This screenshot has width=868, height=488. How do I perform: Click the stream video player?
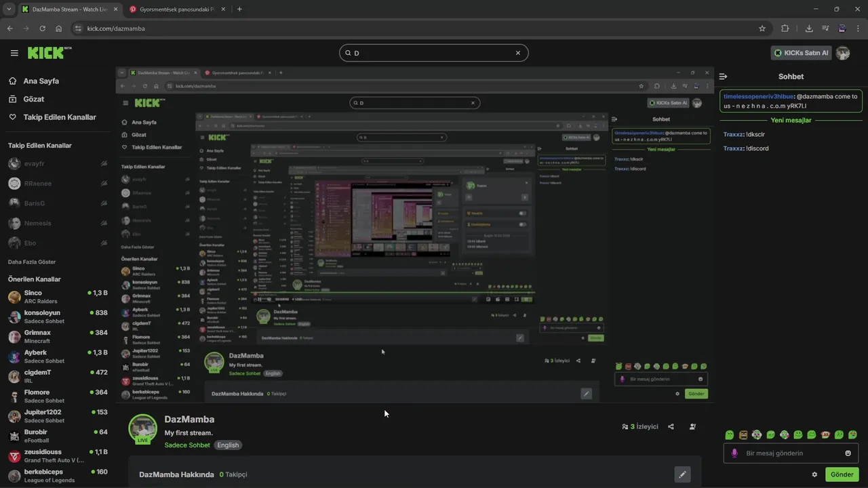click(x=414, y=235)
